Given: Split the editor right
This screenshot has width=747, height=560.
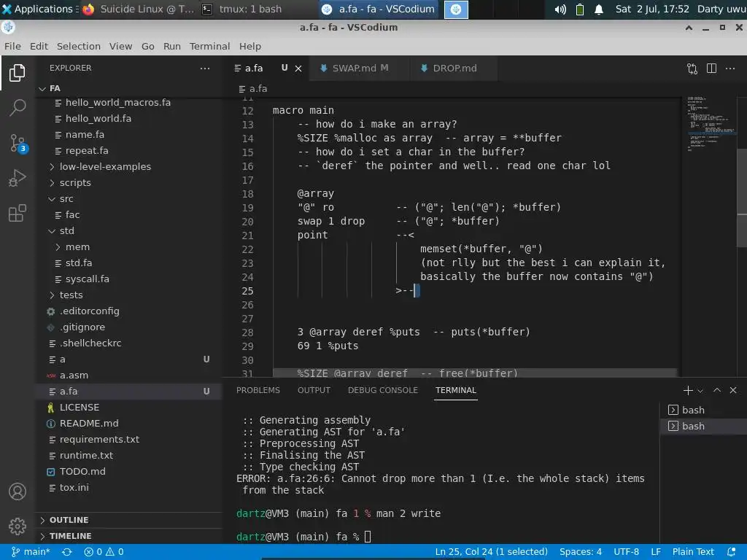Looking at the screenshot, I should pos(711,69).
